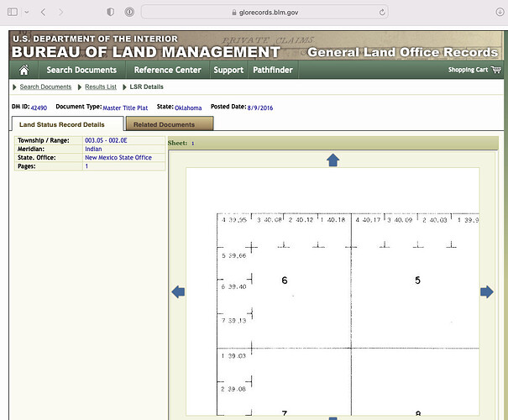Open the Reference Center menu

[167, 70]
